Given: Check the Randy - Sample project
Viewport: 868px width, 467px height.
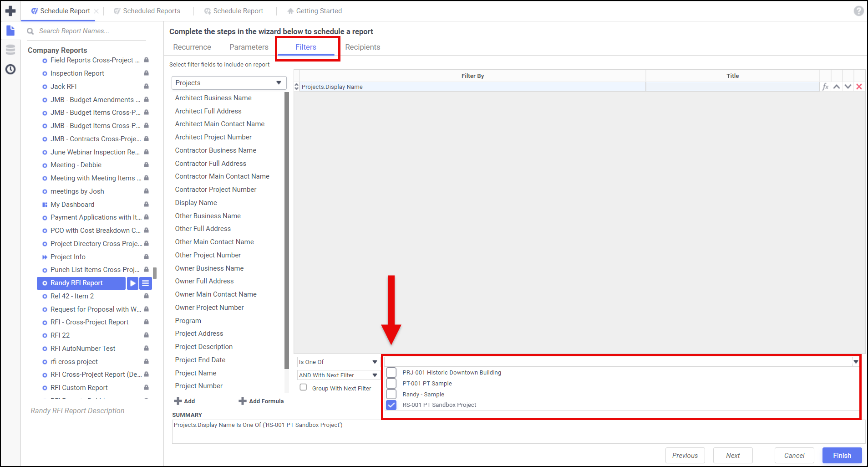Looking at the screenshot, I should click(391, 394).
